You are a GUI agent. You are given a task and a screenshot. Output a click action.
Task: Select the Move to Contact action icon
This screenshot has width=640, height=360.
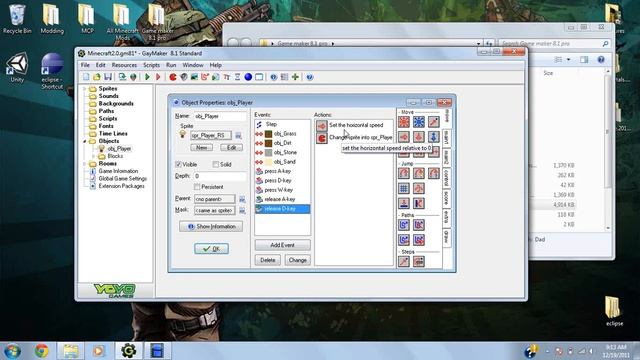click(404, 203)
